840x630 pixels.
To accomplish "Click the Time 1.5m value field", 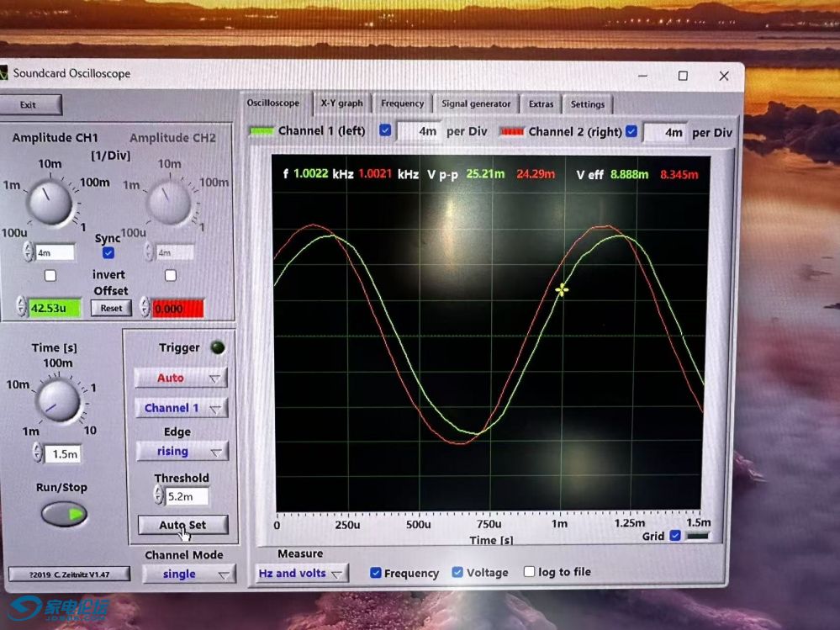I will click(64, 453).
